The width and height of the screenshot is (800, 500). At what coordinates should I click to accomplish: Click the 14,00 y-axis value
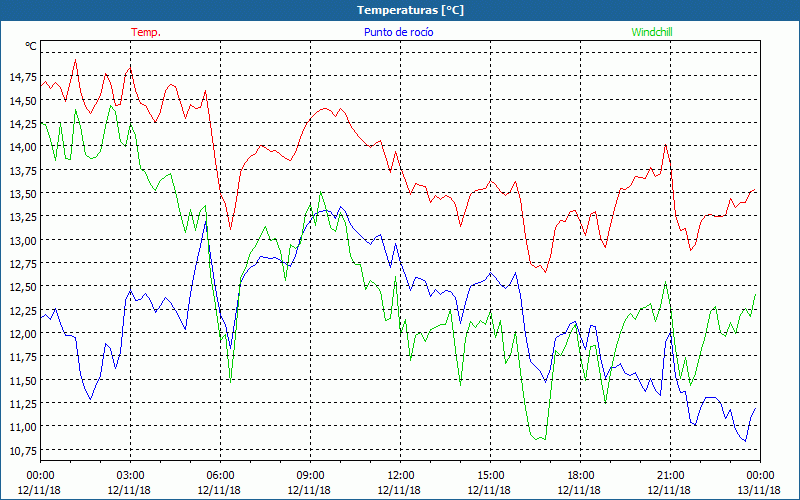coord(23,147)
